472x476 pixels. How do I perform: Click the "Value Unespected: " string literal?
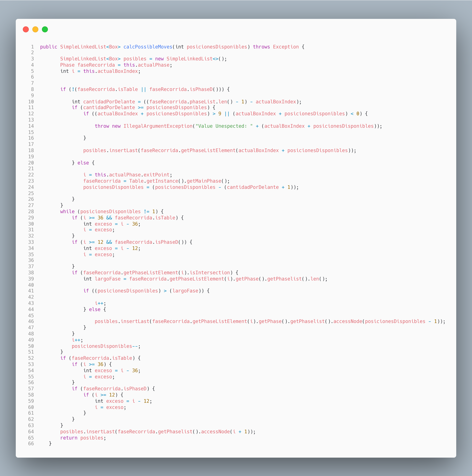[x=224, y=126]
